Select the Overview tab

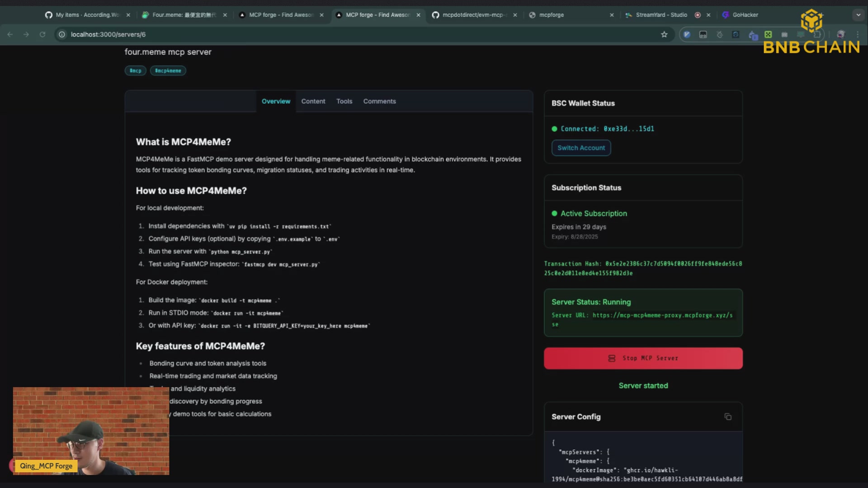pos(276,101)
